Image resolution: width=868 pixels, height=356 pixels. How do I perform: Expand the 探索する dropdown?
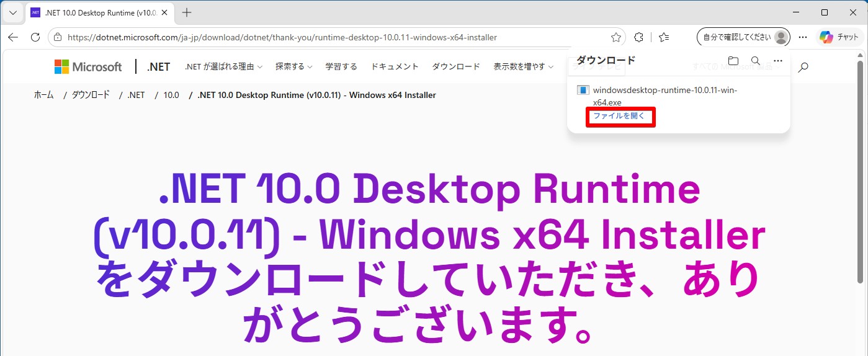[x=294, y=66]
